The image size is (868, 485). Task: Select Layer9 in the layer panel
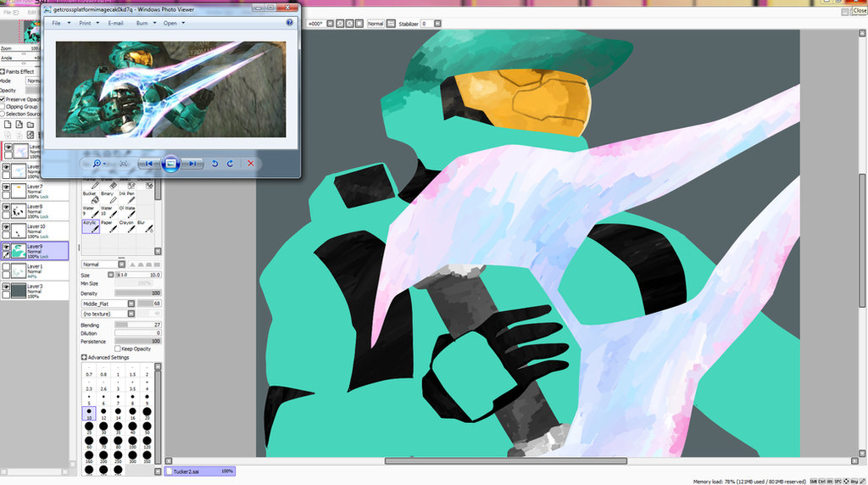(x=35, y=251)
